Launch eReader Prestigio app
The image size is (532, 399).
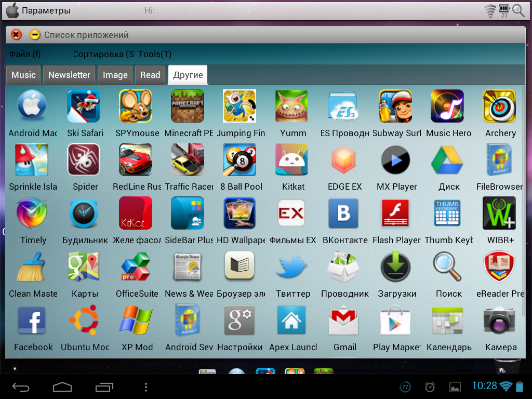[x=499, y=267]
